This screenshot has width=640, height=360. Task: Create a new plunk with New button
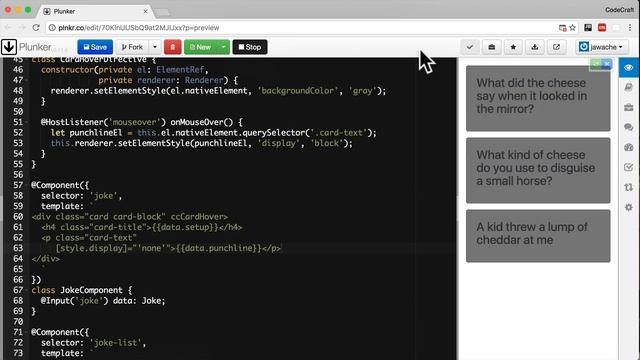(x=200, y=47)
